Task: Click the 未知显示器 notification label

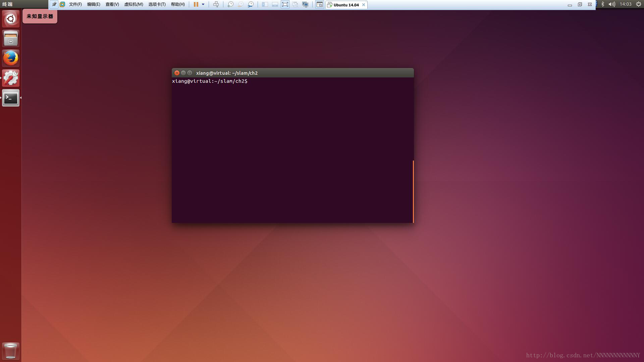Action: [40, 16]
